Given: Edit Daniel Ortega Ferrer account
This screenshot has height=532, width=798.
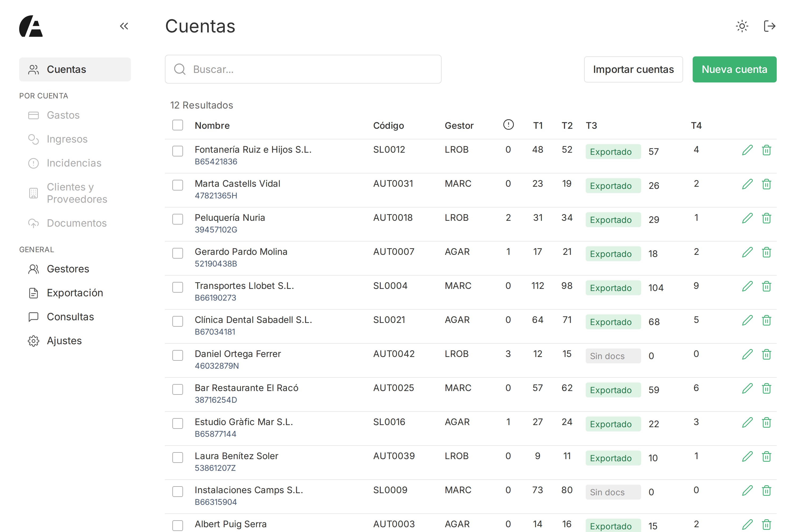Looking at the screenshot, I should 747,354.
